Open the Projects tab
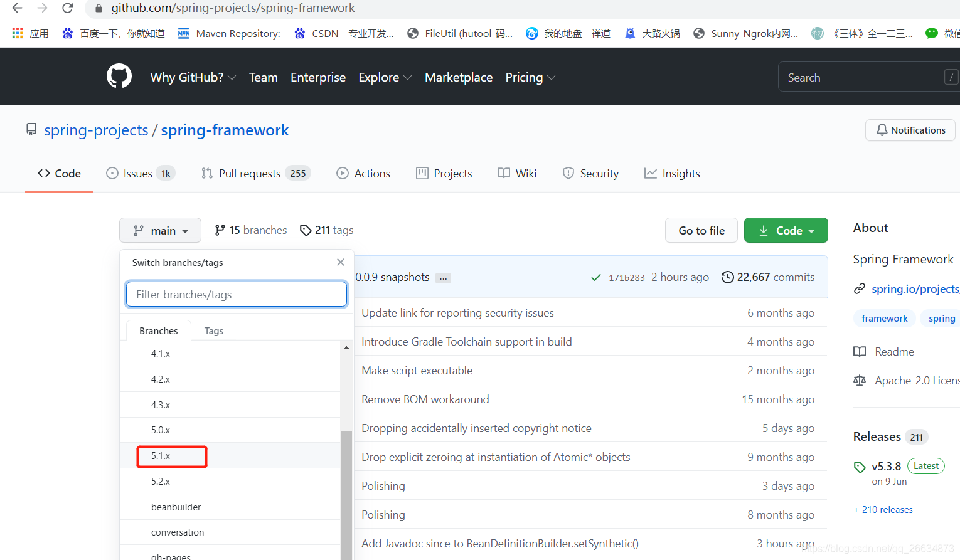Image resolution: width=960 pixels, height=560 pixels. click(x=444, y=173)
